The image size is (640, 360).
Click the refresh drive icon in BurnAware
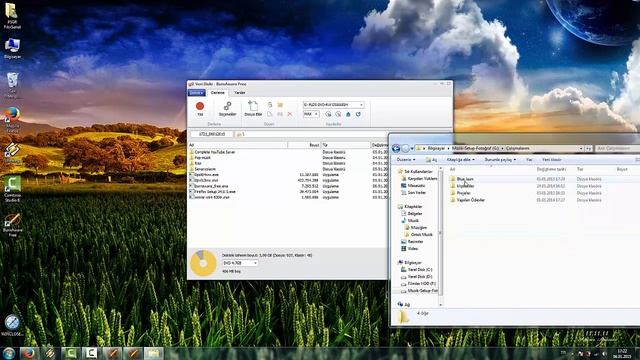358,114
